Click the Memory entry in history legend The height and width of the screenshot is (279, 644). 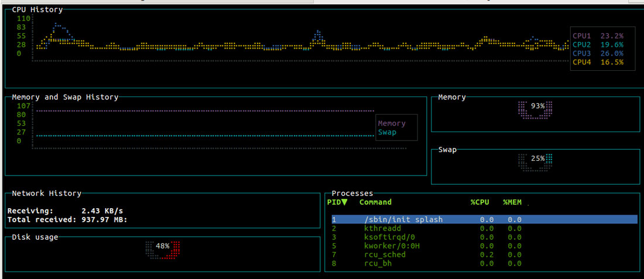coord(392,123)
